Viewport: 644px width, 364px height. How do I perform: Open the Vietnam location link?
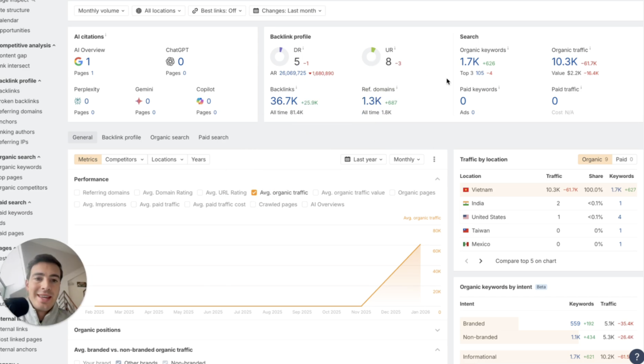point(482,190)
